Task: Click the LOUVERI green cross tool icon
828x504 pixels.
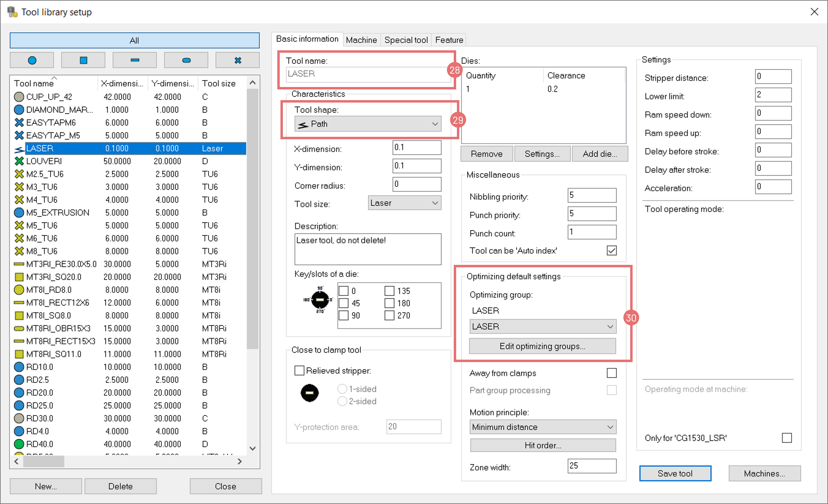Action: tap(19, 161)
